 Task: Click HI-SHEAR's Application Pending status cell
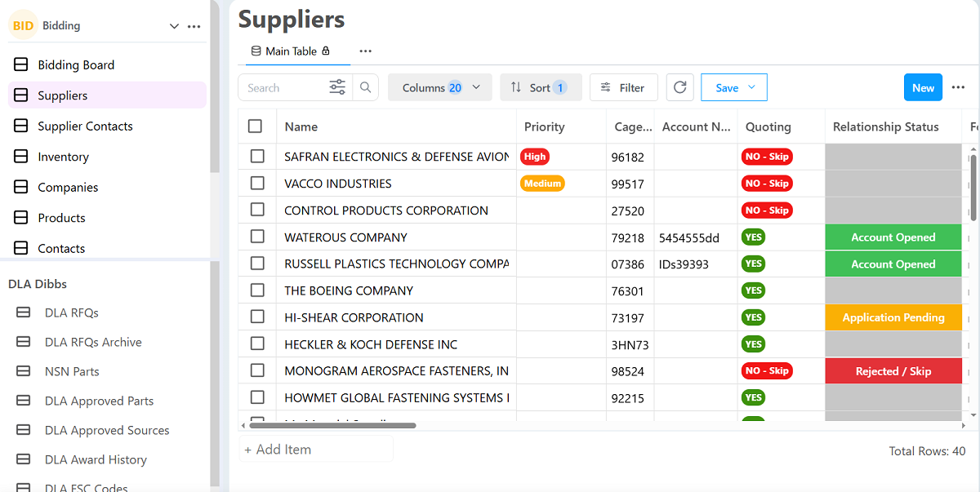point(893,317)
